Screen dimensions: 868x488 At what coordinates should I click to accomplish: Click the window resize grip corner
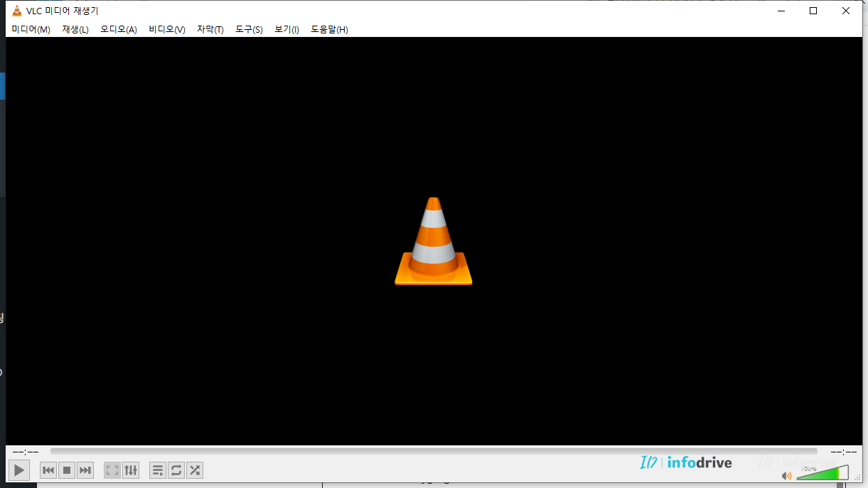[x=858, y=478]
